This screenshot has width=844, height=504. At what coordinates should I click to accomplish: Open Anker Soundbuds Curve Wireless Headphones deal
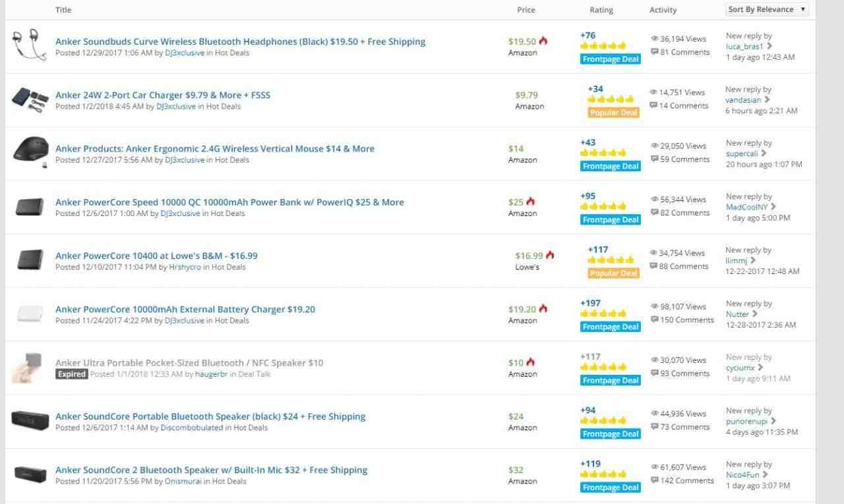click(x=240, y=42)
